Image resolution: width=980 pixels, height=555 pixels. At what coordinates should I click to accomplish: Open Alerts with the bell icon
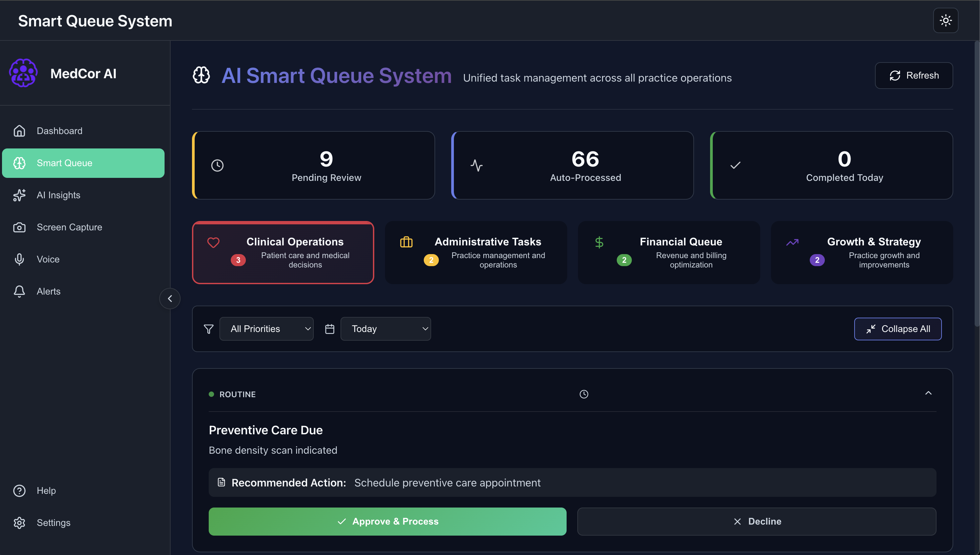(19, 291)
